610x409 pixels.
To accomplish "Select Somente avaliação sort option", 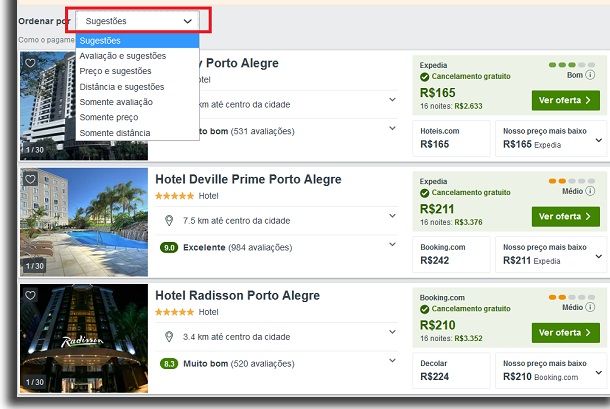I will pyautogui.click(x=137, y=102).
